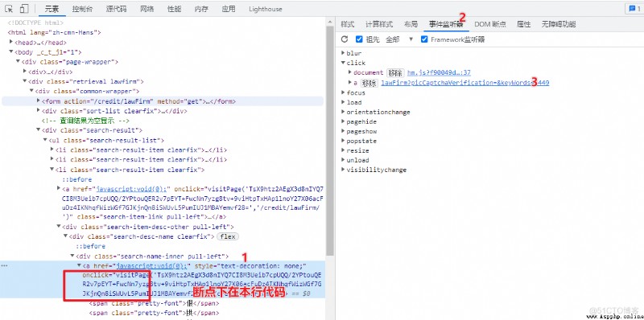The width and height of the screenshot is (644, 320).
Task: Click the flex badge on search-desc-name div
Action: (228, 236)
